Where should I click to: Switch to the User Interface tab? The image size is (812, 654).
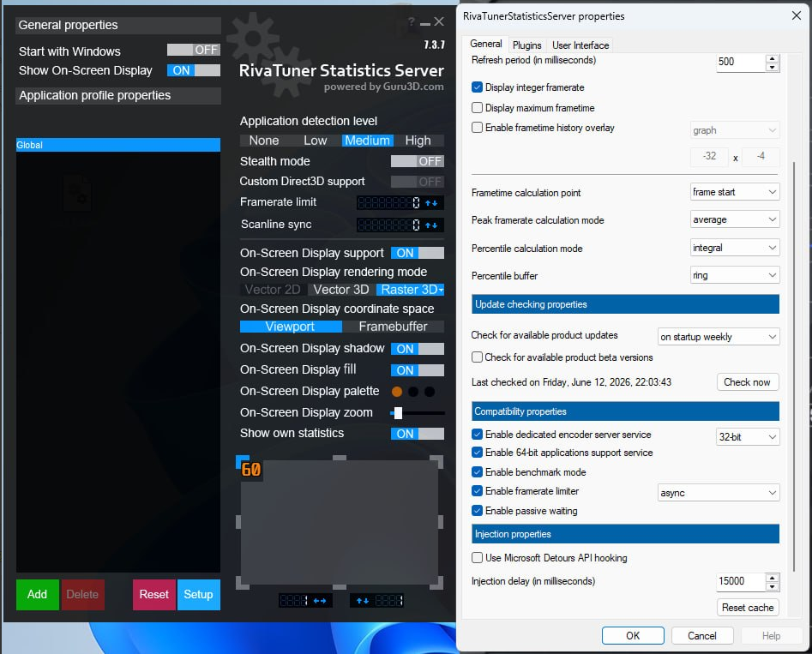[580, 45]
